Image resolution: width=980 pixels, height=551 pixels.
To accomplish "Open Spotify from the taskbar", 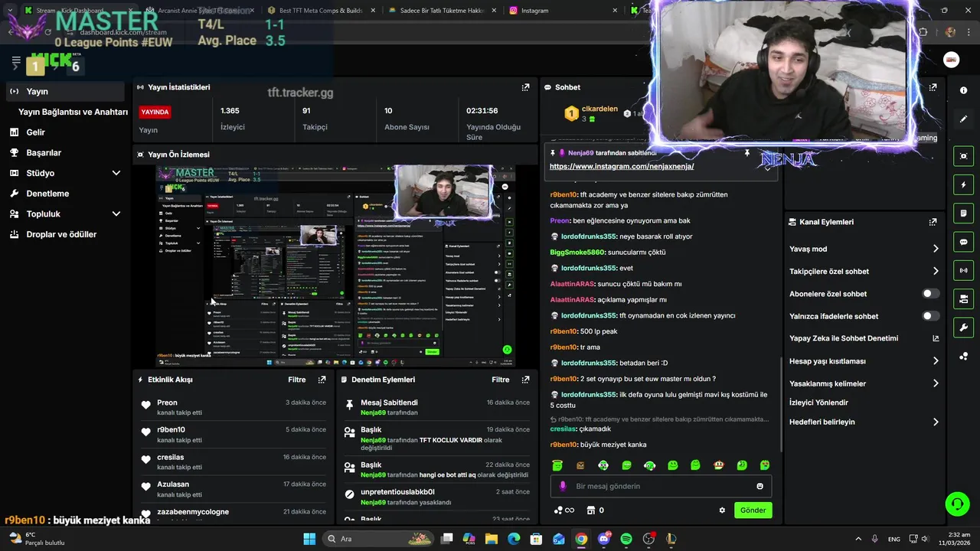I will click(626, 539).
